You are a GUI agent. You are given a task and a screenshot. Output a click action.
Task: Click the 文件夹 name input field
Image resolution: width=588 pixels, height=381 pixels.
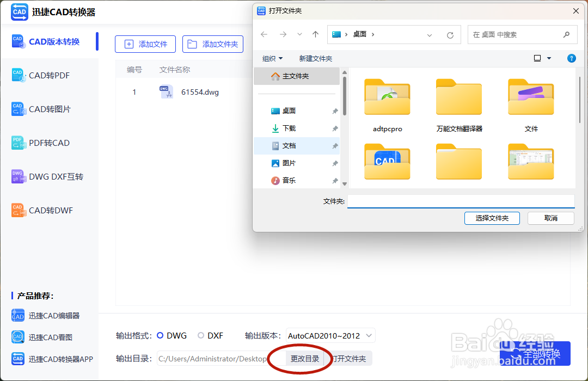[461, 201]
